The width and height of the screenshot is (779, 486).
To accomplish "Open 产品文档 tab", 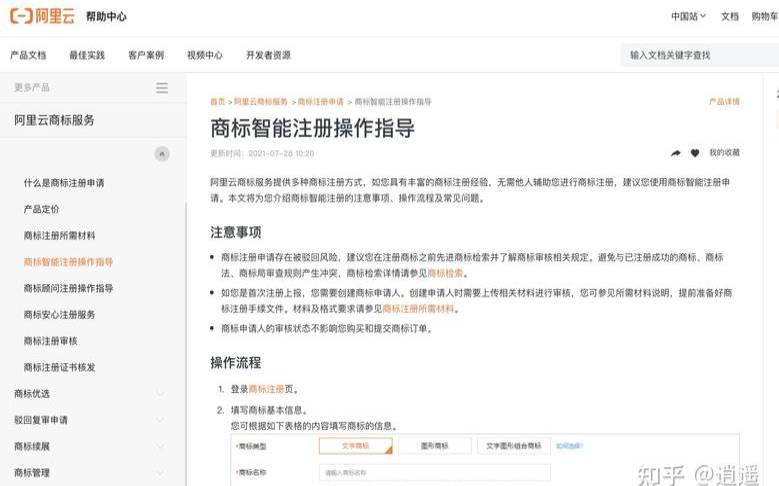I will click(28, 55).
